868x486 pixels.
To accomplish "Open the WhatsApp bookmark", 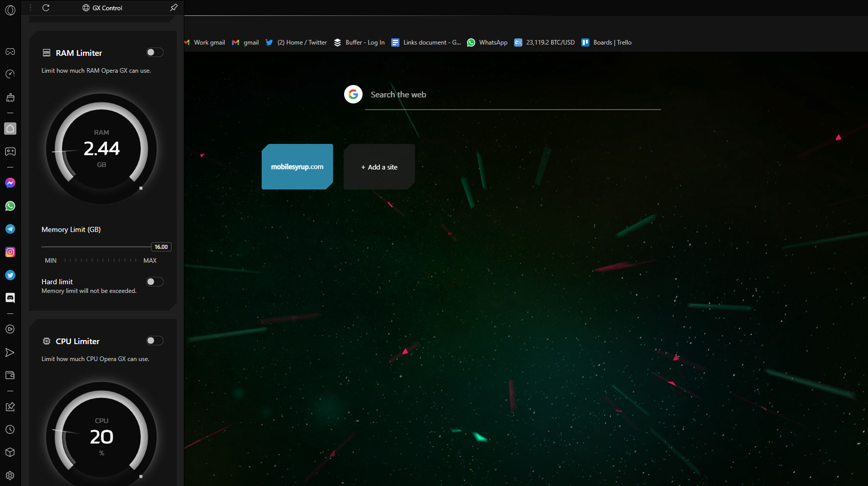I will [x=487, y=43].
